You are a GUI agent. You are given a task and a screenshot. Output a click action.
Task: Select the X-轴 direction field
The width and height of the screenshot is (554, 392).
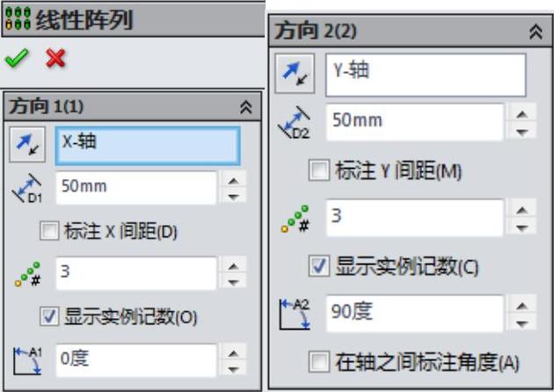click(148, 146)
